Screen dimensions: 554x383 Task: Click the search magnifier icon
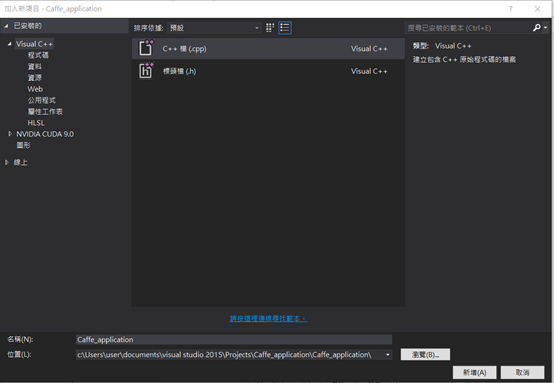tap(537, 28)
